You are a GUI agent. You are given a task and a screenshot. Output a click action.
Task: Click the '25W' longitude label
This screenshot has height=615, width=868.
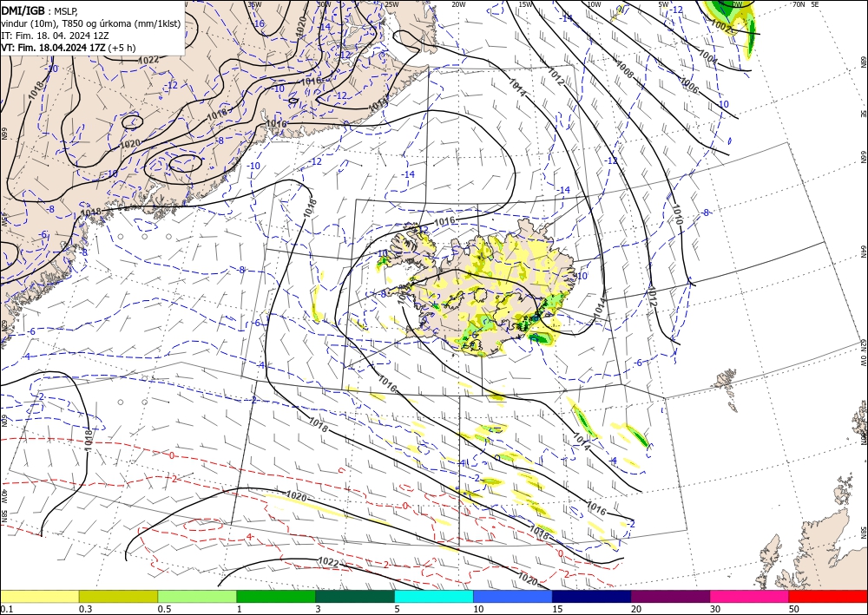[x=392, y=3]
